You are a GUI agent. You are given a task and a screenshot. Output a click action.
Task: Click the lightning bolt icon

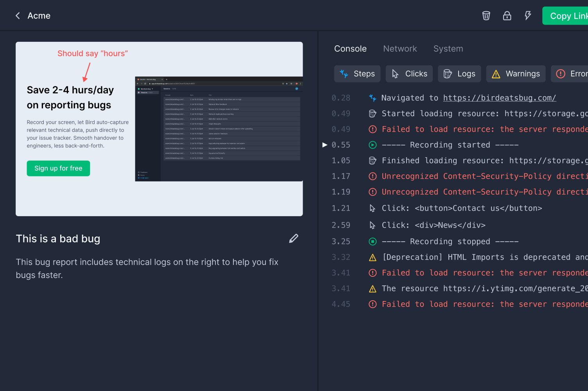pos(528,16)
